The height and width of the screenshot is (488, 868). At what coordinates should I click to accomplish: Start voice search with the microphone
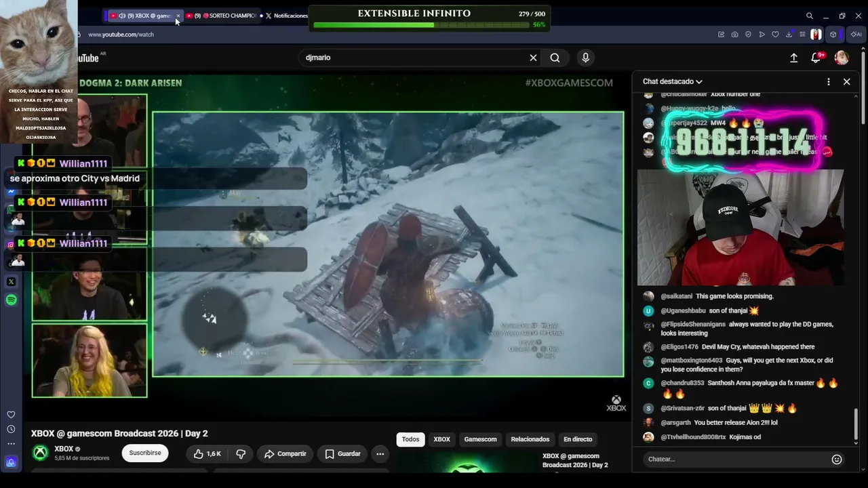(x=586, y=58)
